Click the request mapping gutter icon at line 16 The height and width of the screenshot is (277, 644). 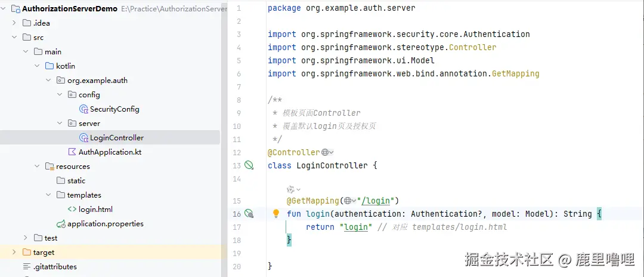(x=249, y=213)
